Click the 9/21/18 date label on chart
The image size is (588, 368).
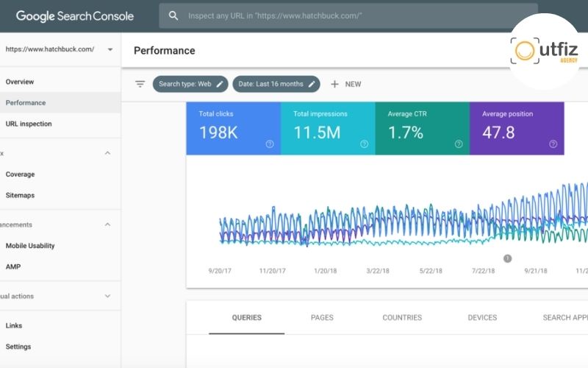[x=536, y=271]
